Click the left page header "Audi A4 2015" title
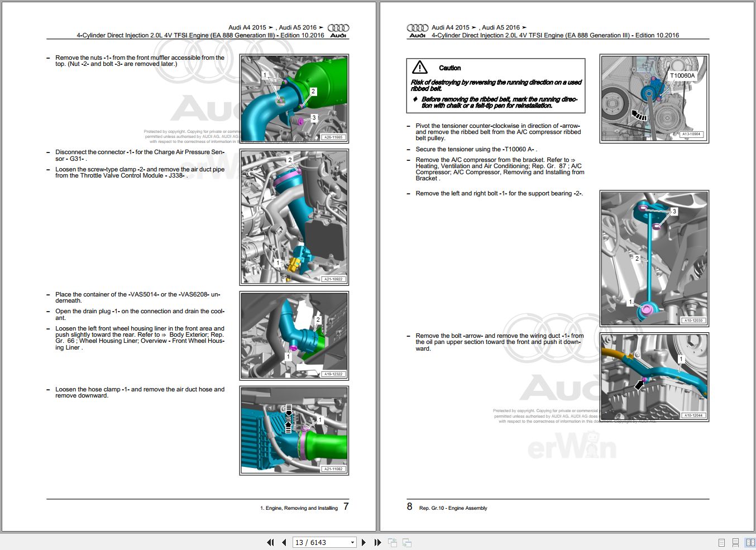This screenshot has width=756, height=550. click(276, 27)
